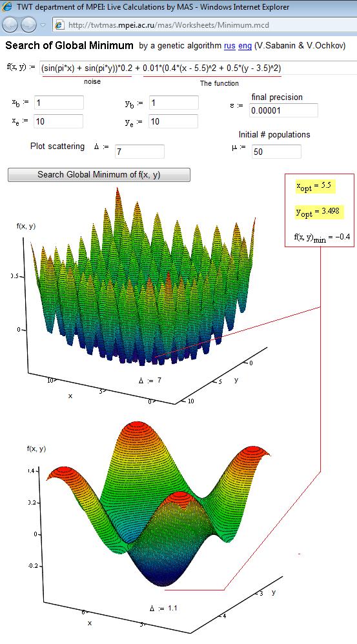Click the final precision ε field
The height and width of the screenshot is (644, 357).
coord(283,110)
